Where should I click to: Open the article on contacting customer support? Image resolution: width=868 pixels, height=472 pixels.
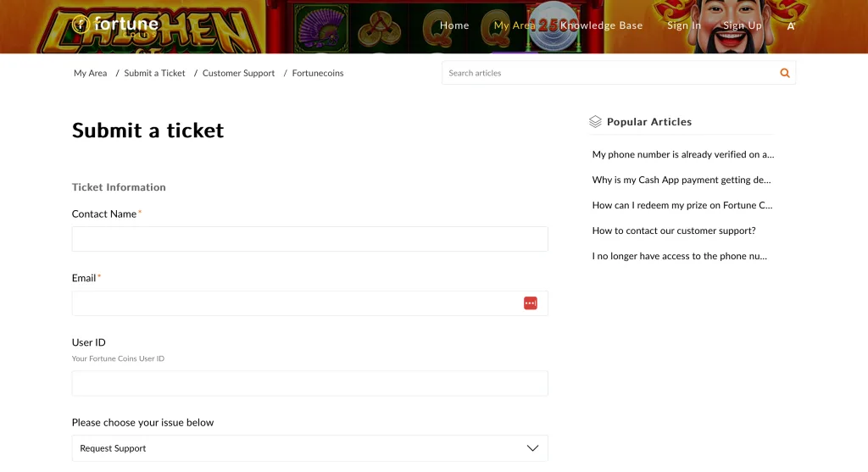click(x=673, y=230)
